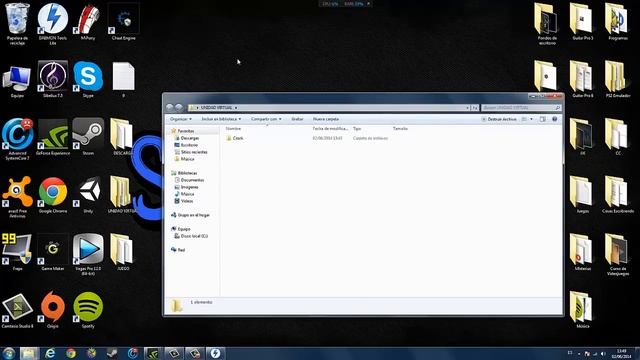640x360 pixels.
Task: Click the address bar refresh button
Action: coord(475,108)
